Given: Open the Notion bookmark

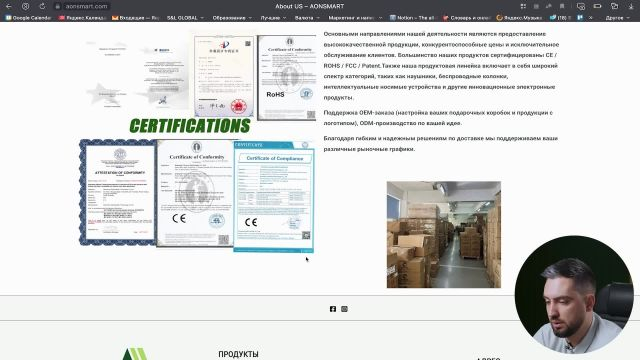Looking at the screenshot, I should [412, 18].
